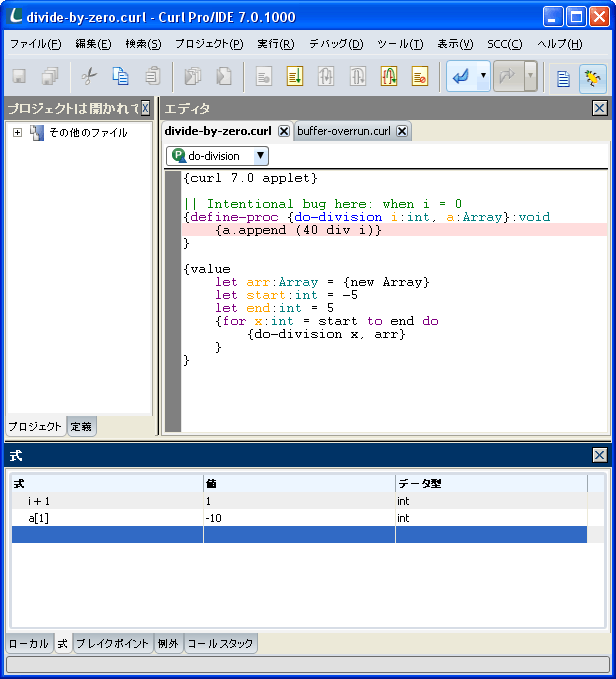Click the grayed forward navigation arrow

[x=508, y=77]
